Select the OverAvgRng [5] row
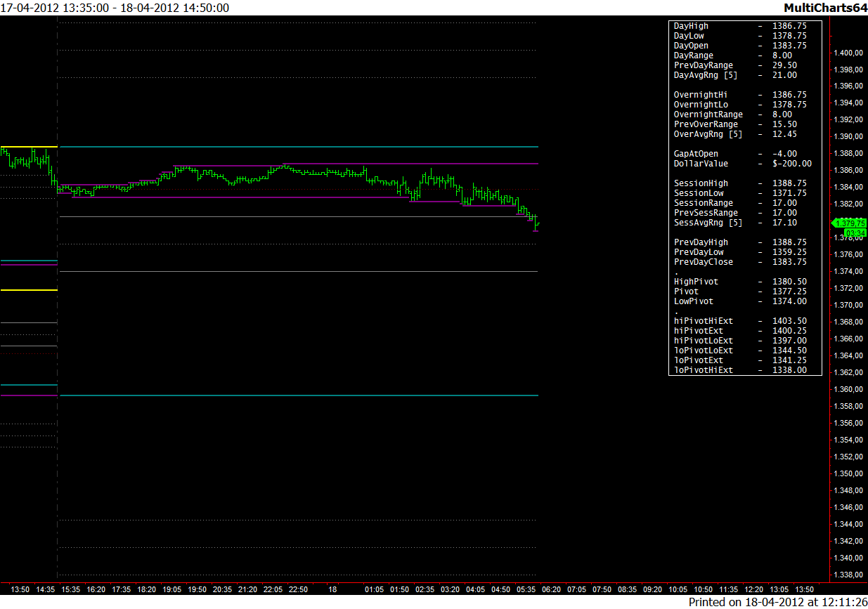The height and width of the screenshot is (609, 868). pyautogui.click(x=735, y=134)
